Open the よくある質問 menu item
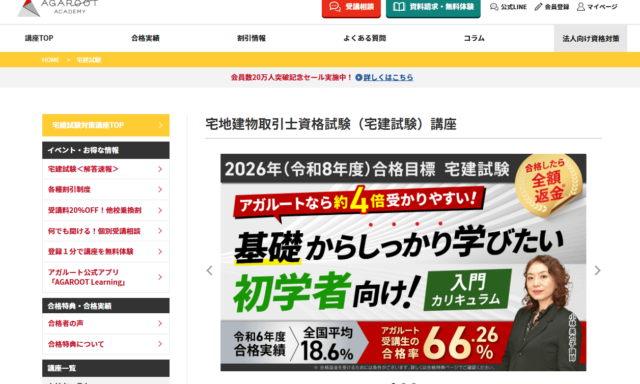The height and width of the screenshot is (384, 640). pos(364,38)
